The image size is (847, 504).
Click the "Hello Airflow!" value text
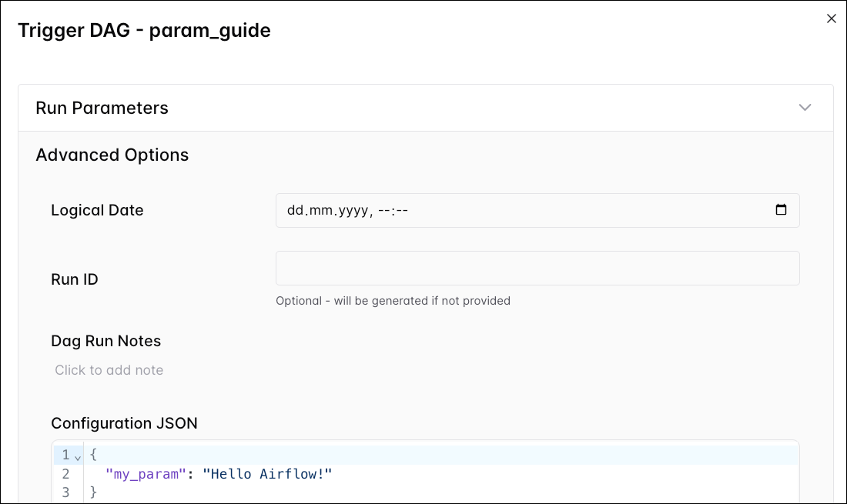click(x=268, y=474)
